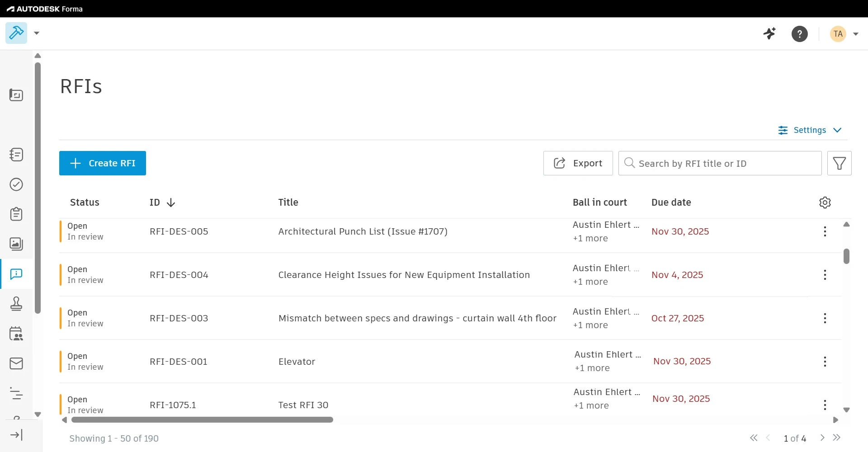Open table column settings gear
868x452 pixels.
(x=825, y=202)
